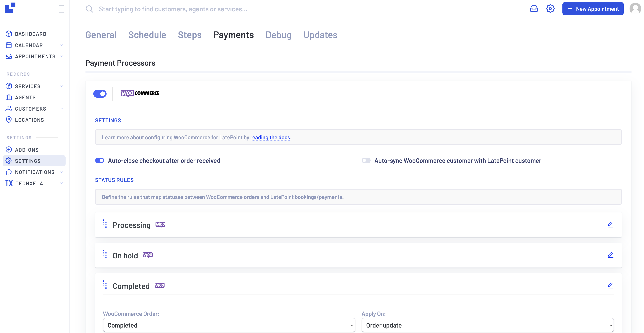Open Agents page from sidebar

25,97
